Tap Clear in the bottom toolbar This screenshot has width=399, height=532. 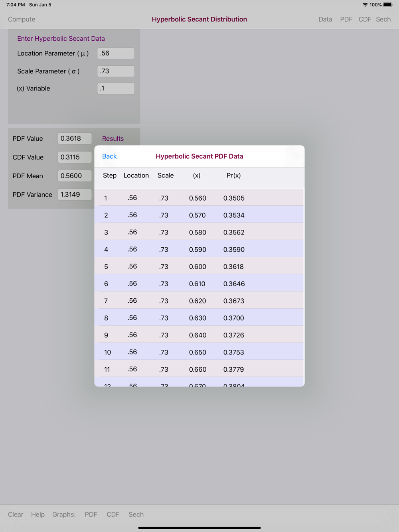click(16, 514)
